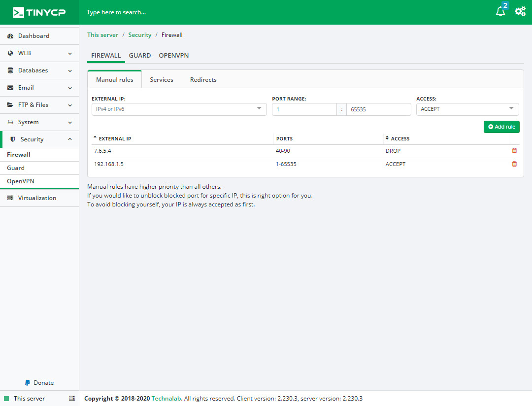Open the settings gears icon
The image size is (532, 406).
click(520, 11)
